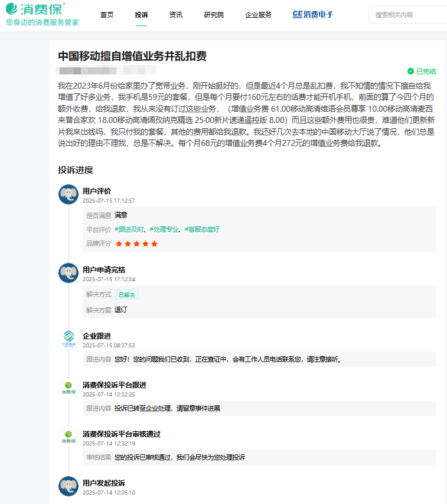Click the company reply starting 您好！您的问题我们已收到

(x=228, y=359)
